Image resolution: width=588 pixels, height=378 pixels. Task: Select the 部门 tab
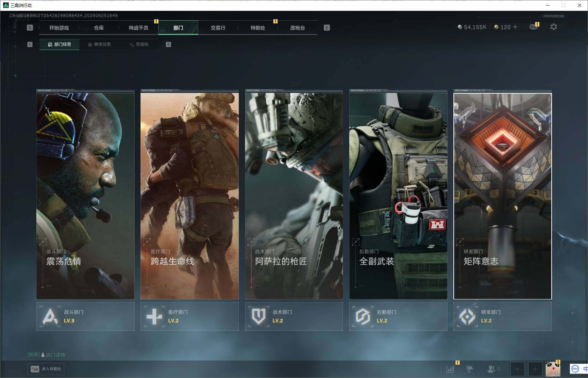click(178, 28)
